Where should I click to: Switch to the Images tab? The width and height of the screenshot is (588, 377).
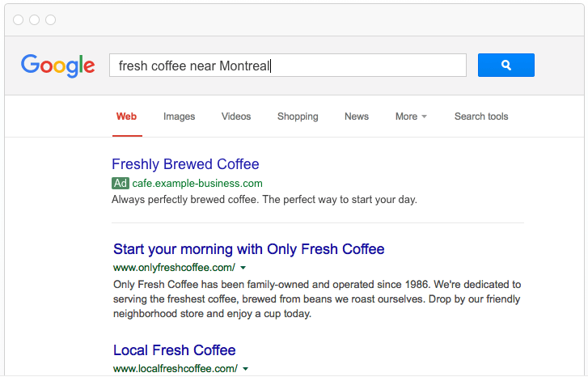(x=179, y=116)
